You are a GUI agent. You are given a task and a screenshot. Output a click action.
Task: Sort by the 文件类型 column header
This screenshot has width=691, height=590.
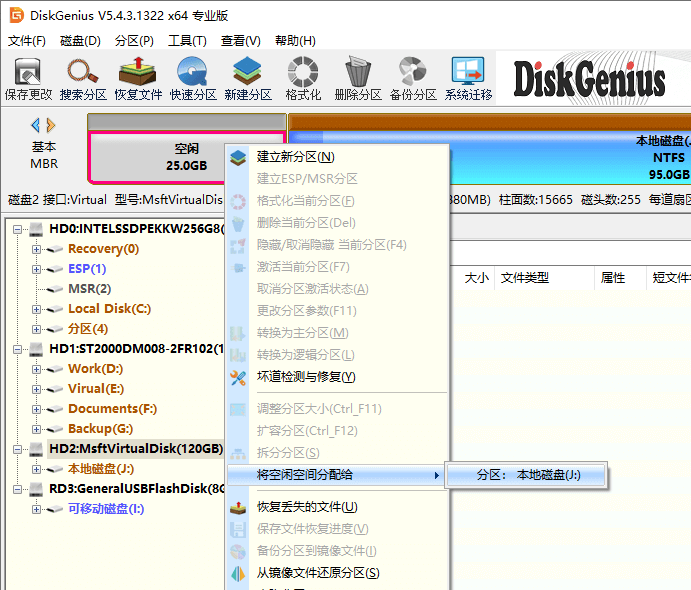point(525,278)
